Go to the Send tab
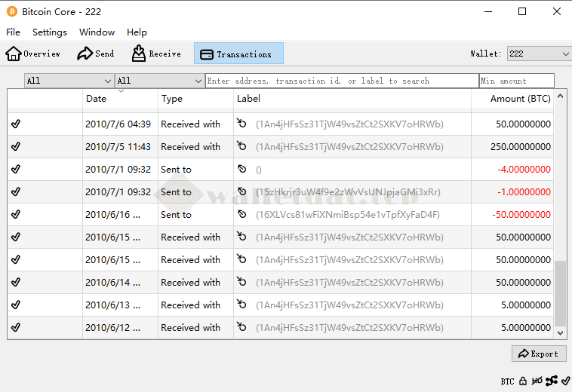 click(x=96, y=54)
